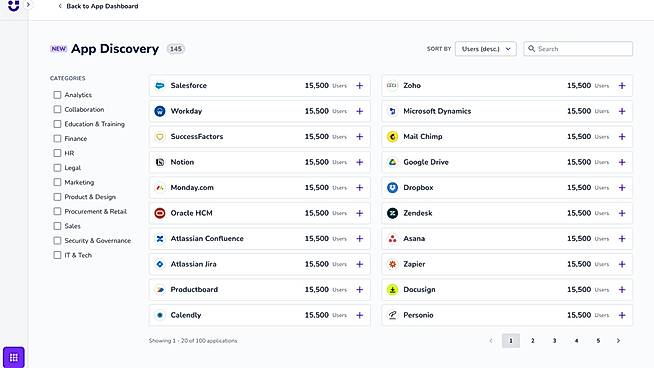Add Docusign with the plus icon
The height and width of the screenshot is (368, 654).
pos(622,290)
